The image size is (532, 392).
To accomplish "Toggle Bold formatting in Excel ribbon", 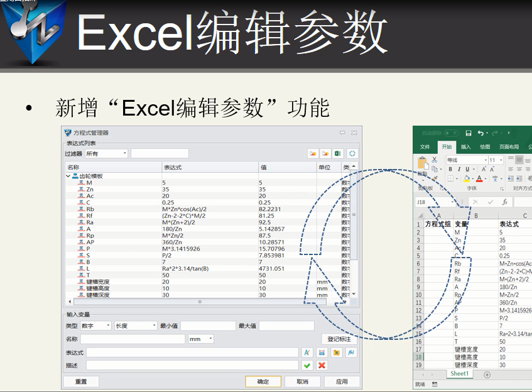I will [450, 170].
